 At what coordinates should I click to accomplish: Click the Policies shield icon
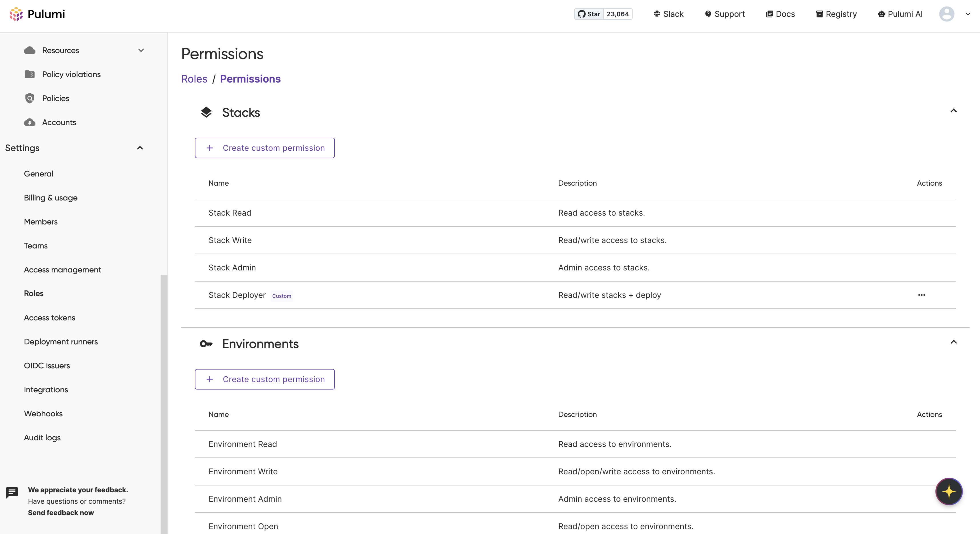(x=30, y=99)
